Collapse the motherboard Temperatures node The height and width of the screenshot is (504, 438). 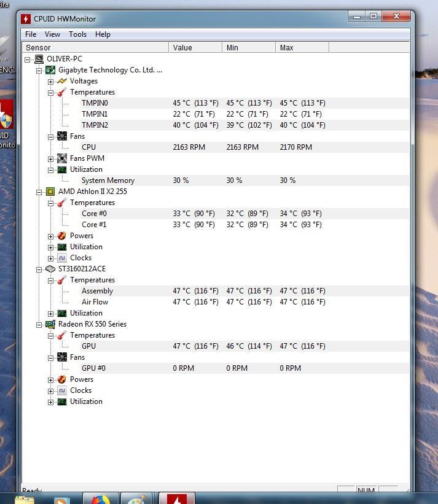50,93
